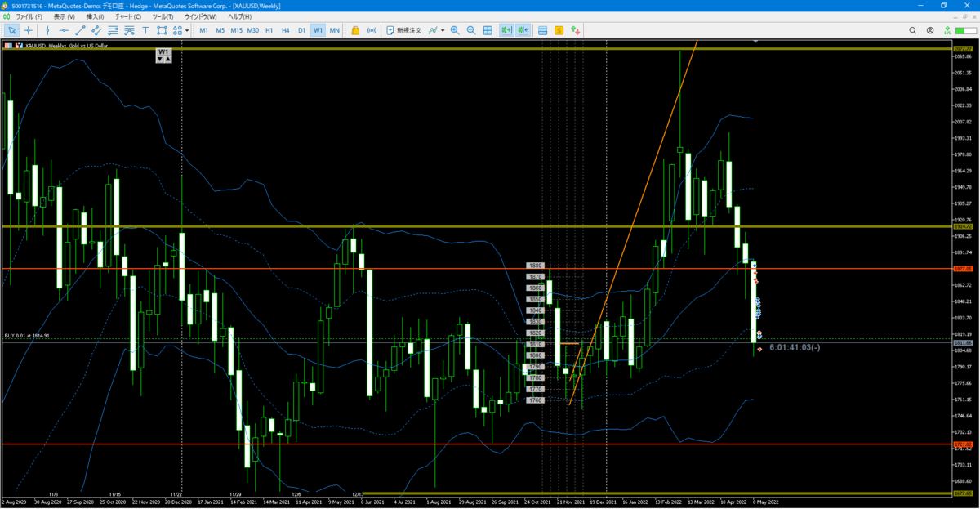The image size is (980, 509).
Task: Click the yellow dollar sign icon
Action: point(559,30)
